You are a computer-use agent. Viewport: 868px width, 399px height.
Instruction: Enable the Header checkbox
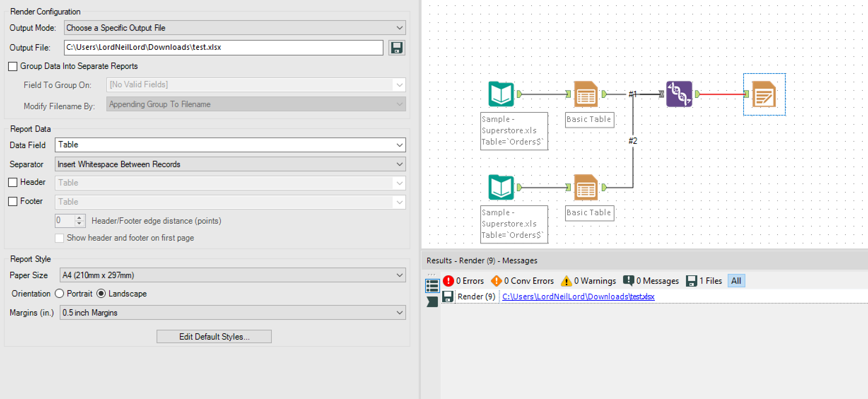click(13, 182)
